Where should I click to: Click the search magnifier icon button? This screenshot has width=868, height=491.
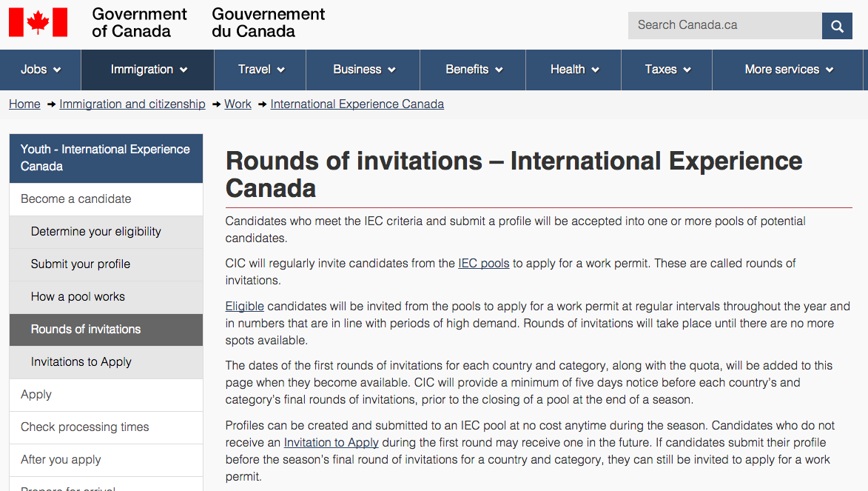coord(837,26)
